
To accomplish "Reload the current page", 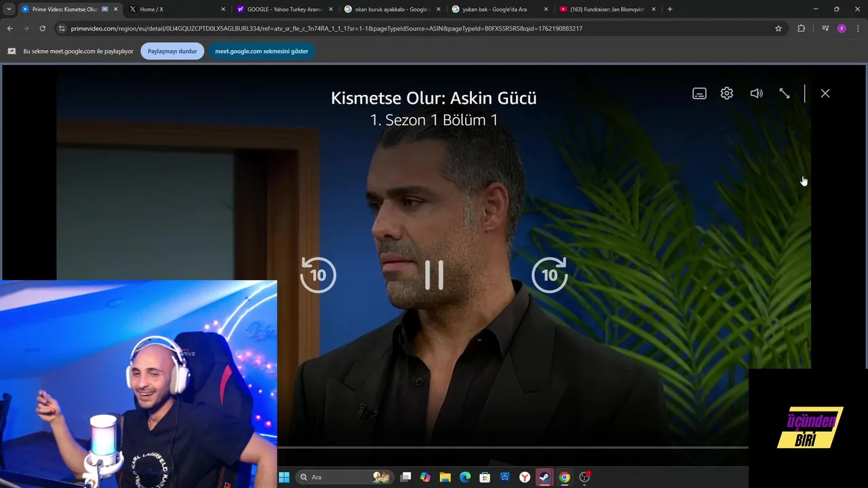I will 42,28.
